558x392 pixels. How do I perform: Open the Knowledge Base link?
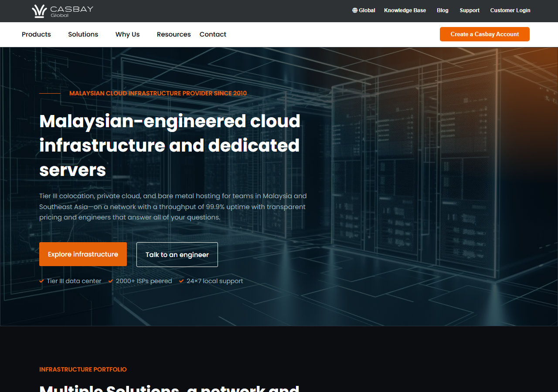[405, 10]
